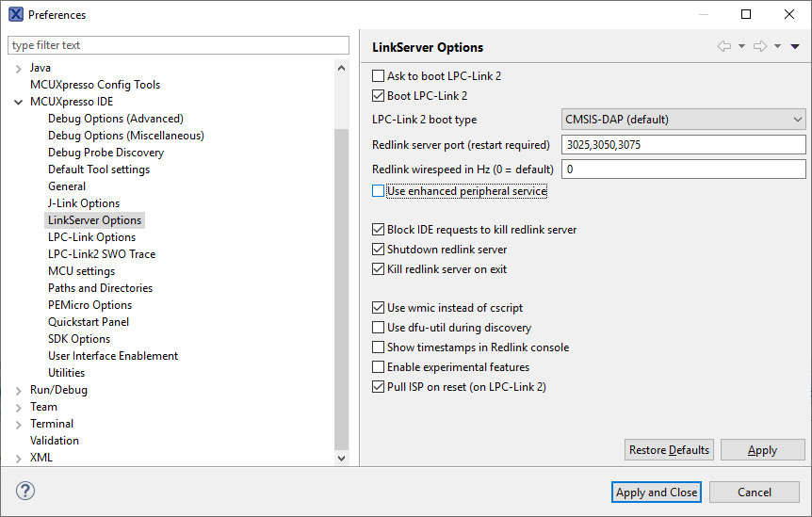
Task: Open the preferences help question mark icon
Action: [x=25, y=492]
